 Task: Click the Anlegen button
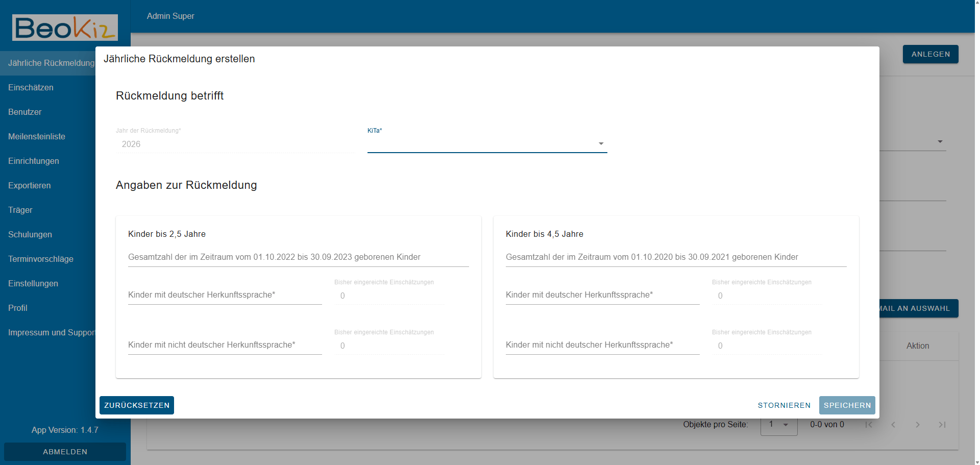(x=930, y=54)
